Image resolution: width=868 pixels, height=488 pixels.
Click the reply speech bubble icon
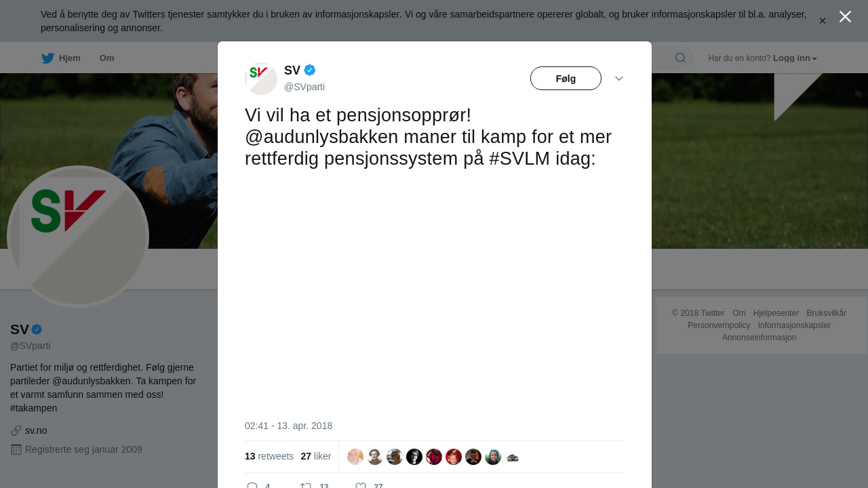coord(252,485)
